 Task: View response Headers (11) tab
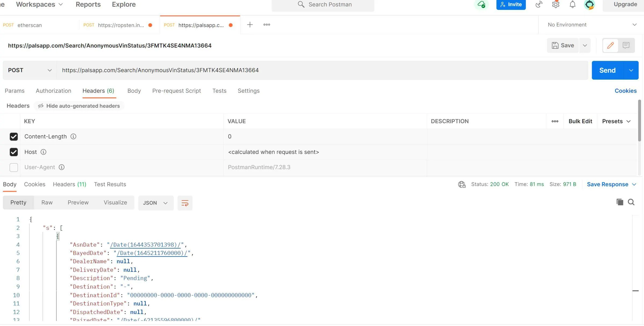click(x=69, y=184)
